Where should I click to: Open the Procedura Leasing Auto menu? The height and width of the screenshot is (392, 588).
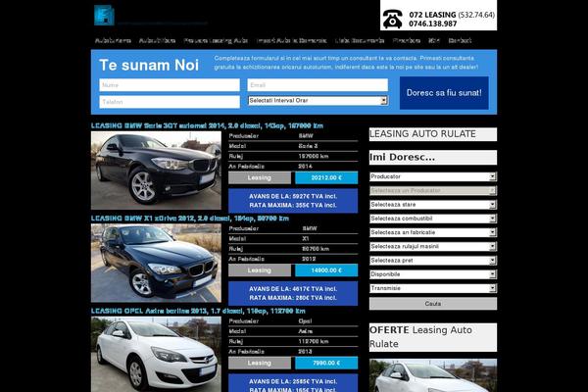(216, 40)
